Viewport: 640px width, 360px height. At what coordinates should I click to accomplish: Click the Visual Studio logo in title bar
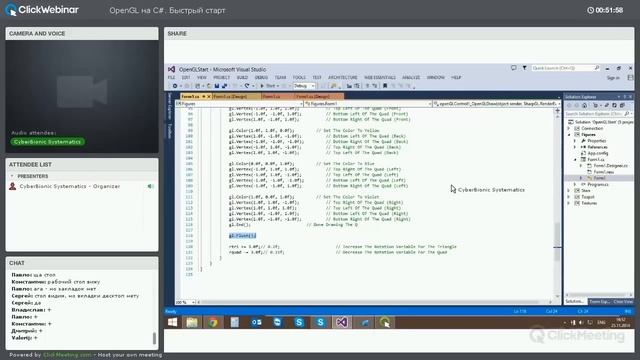[x=172, y=69]
